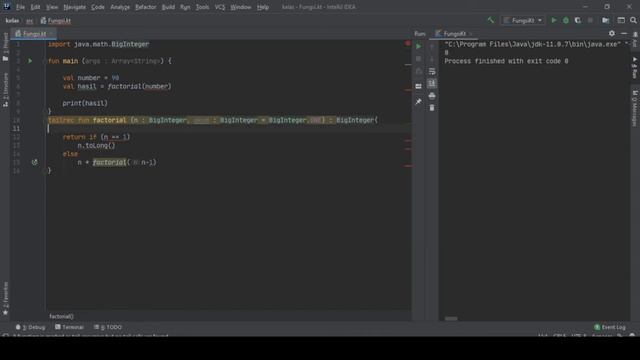Select the FungsiKt tab in Run panel
The image size is (640, 360).
tap(454, 33)
